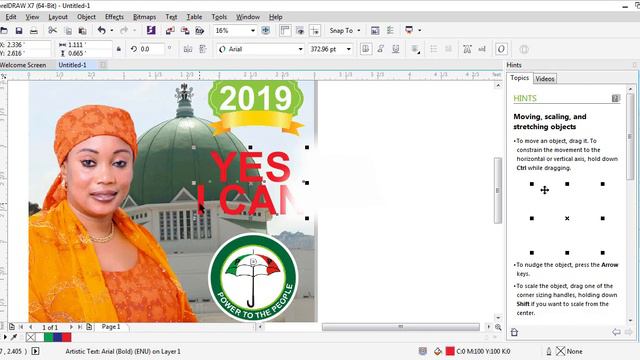The width and height of the screenshot is (640, 360).
Task: Open the font size 372.96 pt dropdown
Action: (x=349, y=49)
